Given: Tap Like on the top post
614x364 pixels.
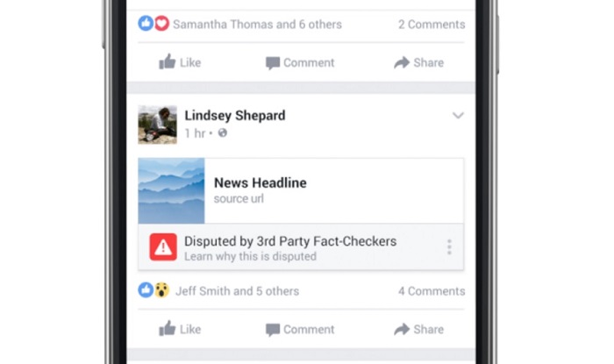Looking at the screenshot, I should pos(180,62).
